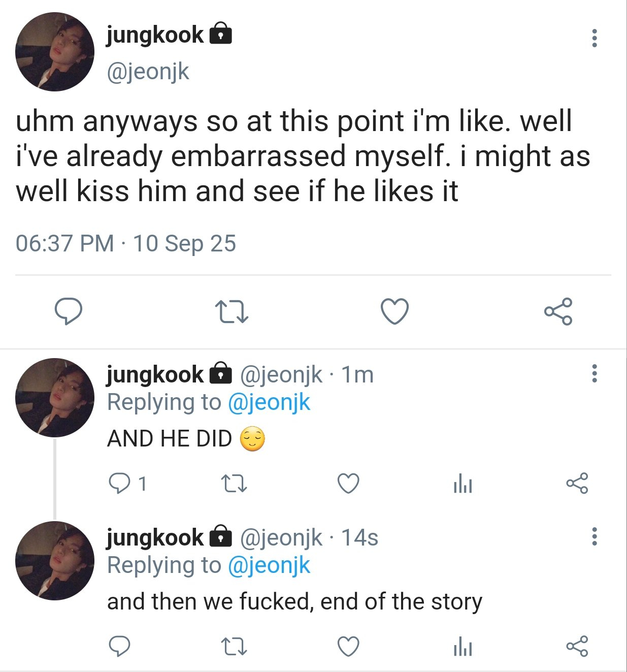Like the "AND HE DID" reply
The height and width of the screenshot is (672, 627).
349,484
